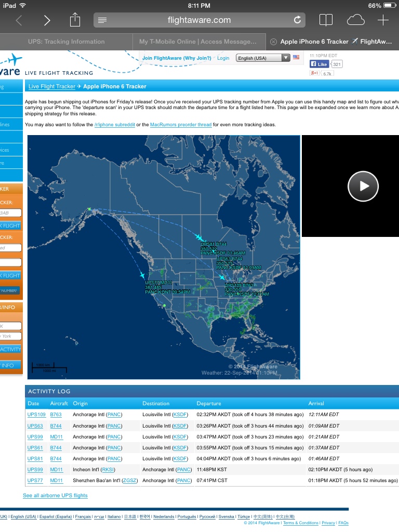
Task: Sort by Origin column header
Action: tap(80, 403)
